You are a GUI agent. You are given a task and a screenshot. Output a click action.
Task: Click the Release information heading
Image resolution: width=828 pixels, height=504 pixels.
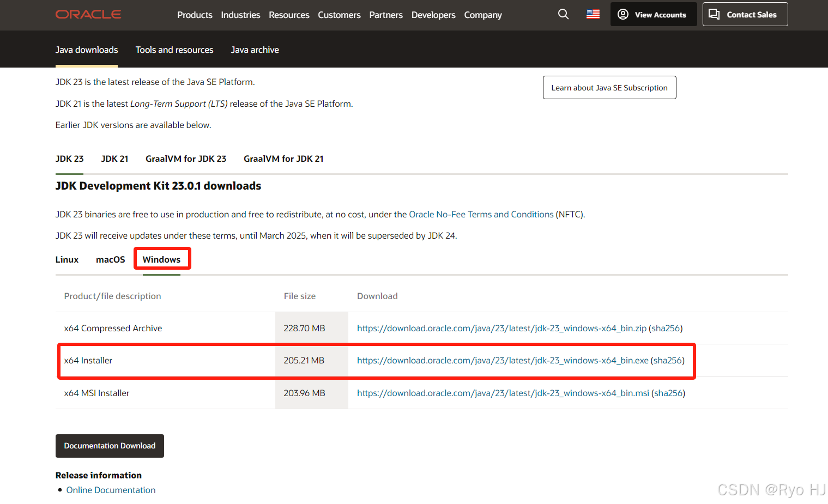(x=98, y=475)
